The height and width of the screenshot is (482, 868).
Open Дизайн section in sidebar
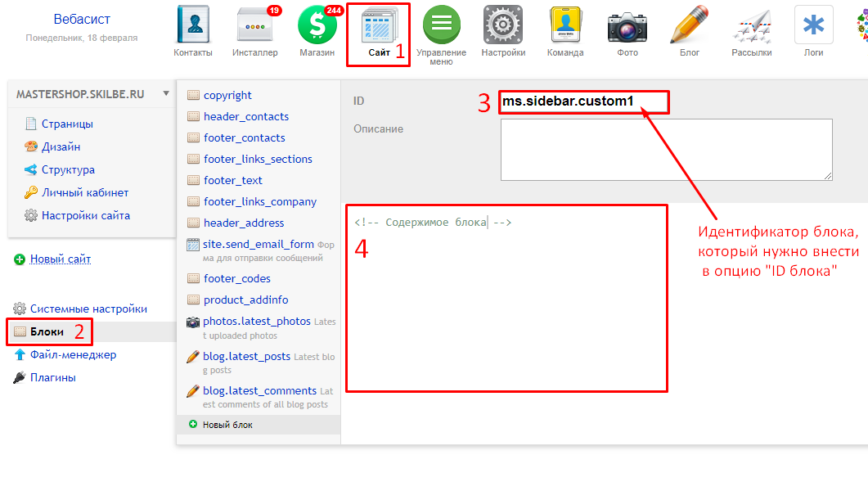61,147
